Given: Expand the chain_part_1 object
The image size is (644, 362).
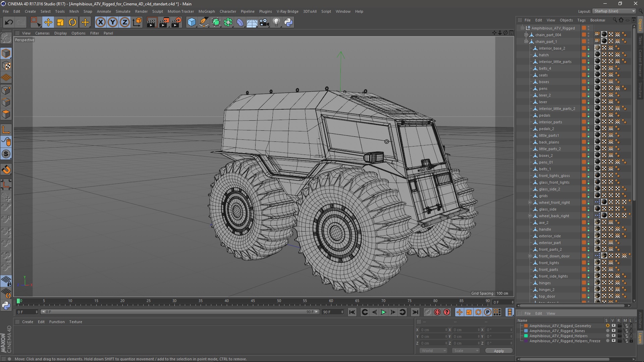Looking at the screenshot, I should (x=526, y=42).
